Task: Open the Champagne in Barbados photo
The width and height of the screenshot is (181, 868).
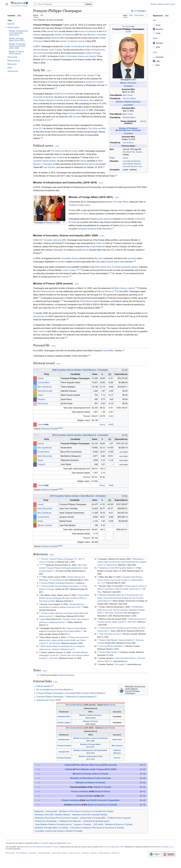Action: click(x=49, y=208)
